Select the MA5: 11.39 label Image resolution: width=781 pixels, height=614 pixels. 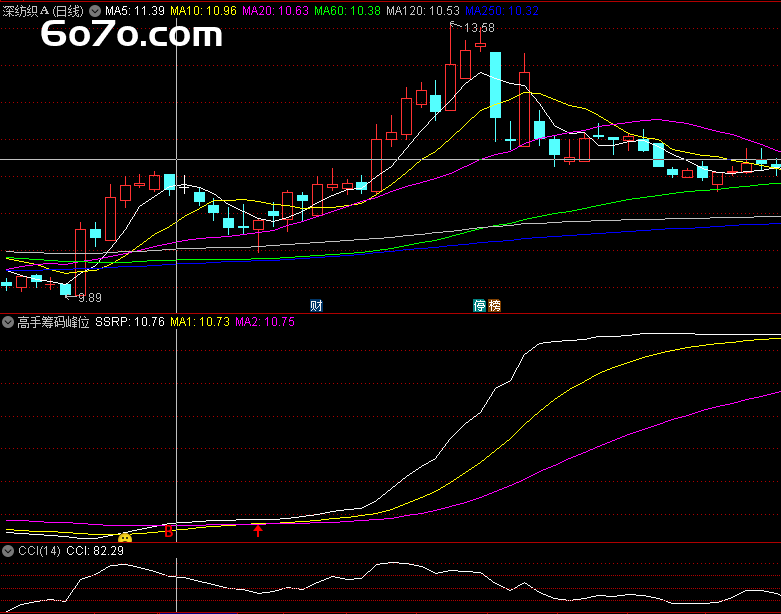(x=134, y=10)
